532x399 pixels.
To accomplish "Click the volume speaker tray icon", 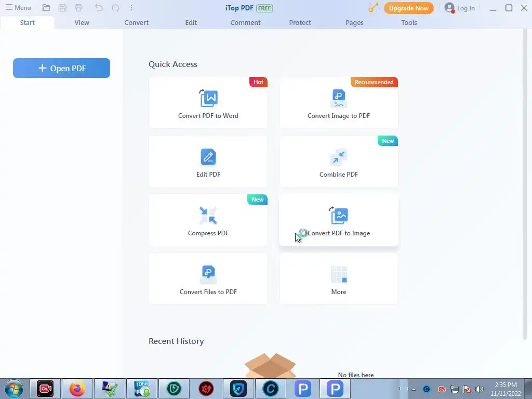I will tap(479, 389).
